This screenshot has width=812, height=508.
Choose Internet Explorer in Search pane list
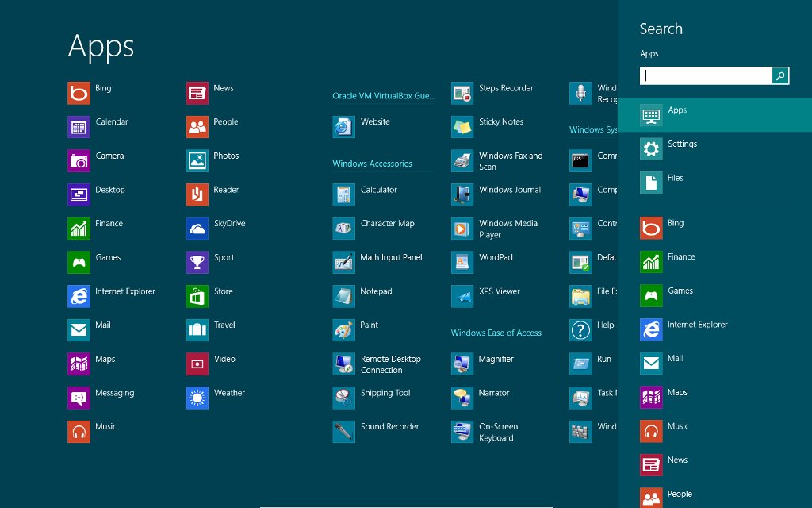coord(714,329)
